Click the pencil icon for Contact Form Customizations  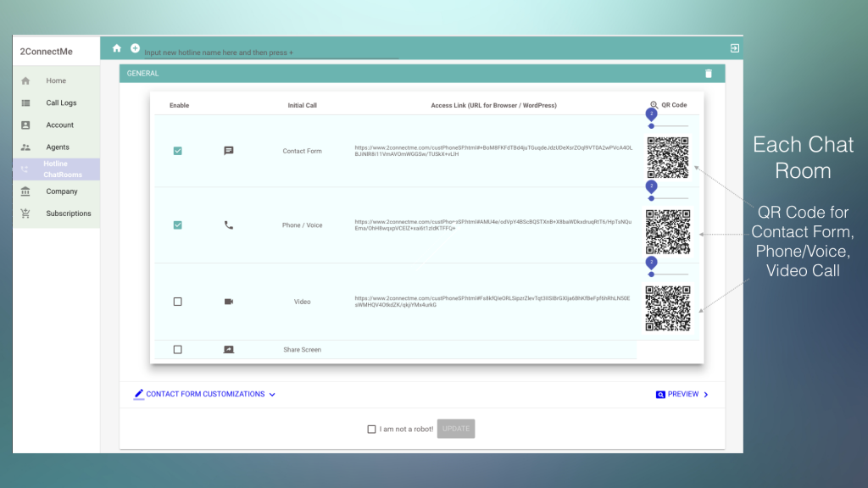(x=138, y=394)
